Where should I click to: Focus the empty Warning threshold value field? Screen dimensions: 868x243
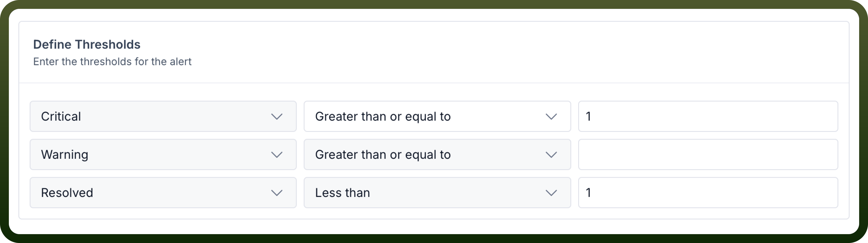(x=708, y=154)
